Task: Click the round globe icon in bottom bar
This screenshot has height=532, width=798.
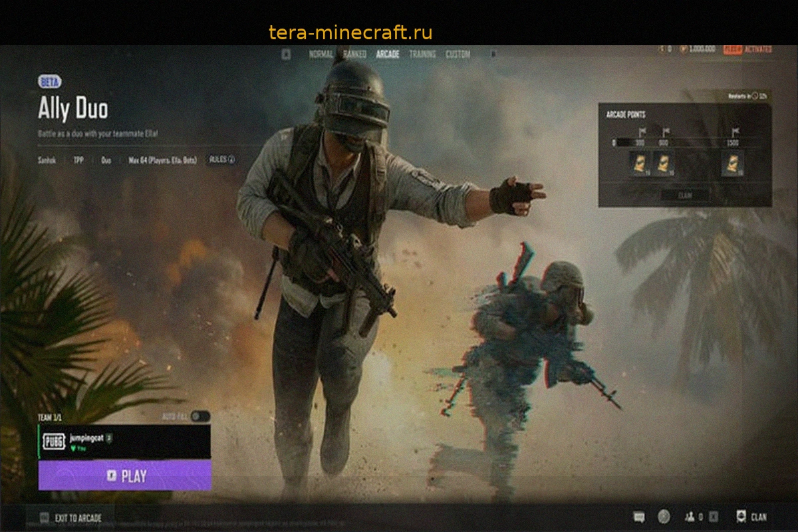Action: click(x=664, y=517)
